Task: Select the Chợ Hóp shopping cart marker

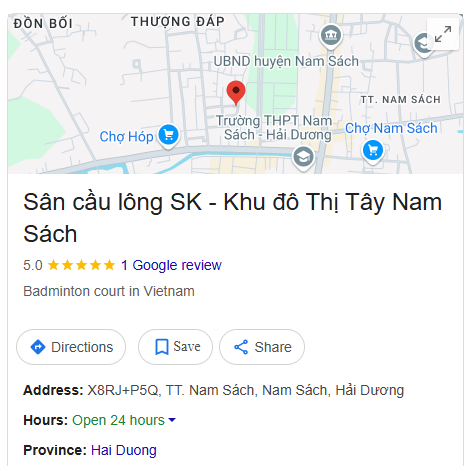Action: [169, 136]
